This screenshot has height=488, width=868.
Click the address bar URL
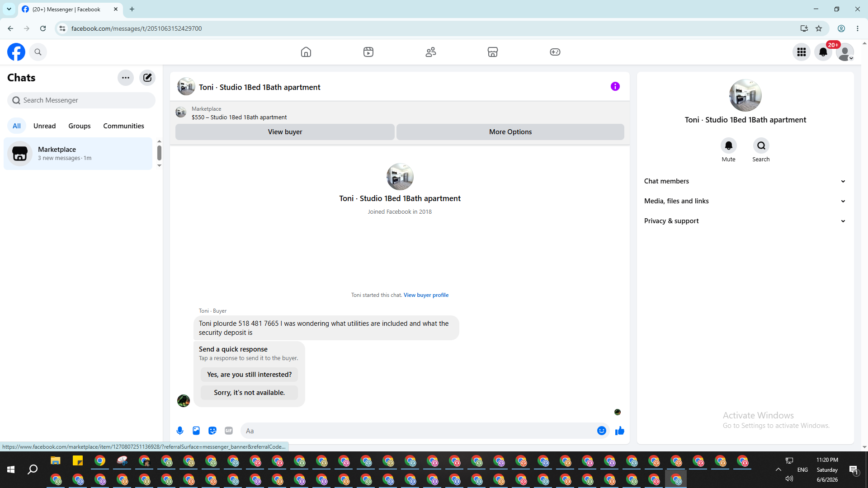137,28
